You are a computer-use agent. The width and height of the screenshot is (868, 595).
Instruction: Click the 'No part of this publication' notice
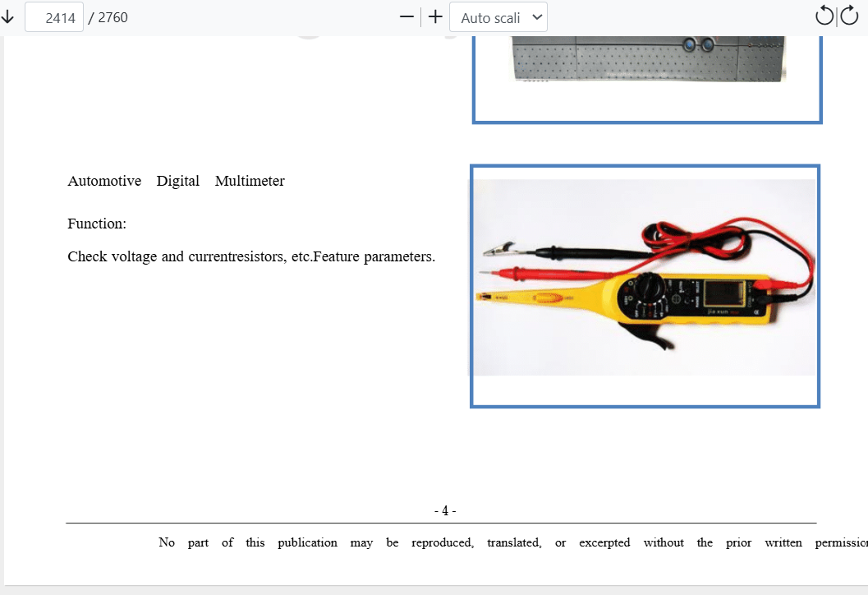pyautogui.click(x=513, y=543)
